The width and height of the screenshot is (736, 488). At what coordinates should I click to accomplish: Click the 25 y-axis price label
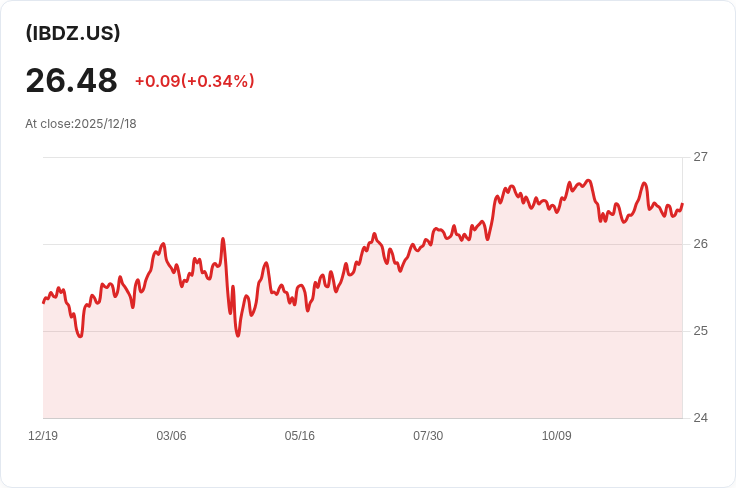click(700, 331)
